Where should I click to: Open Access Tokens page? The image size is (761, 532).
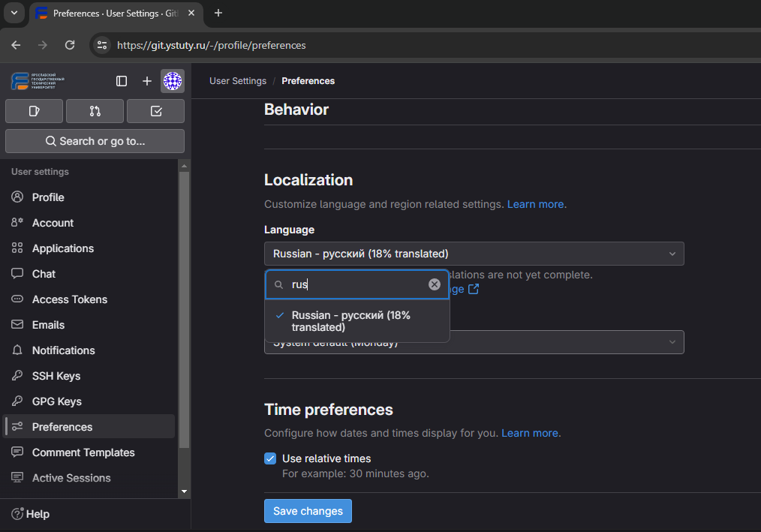89,299
